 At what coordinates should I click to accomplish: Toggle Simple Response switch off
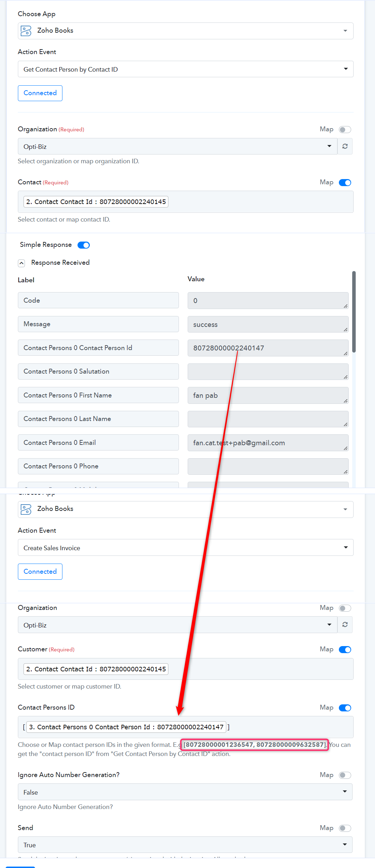tap(83, 245)
